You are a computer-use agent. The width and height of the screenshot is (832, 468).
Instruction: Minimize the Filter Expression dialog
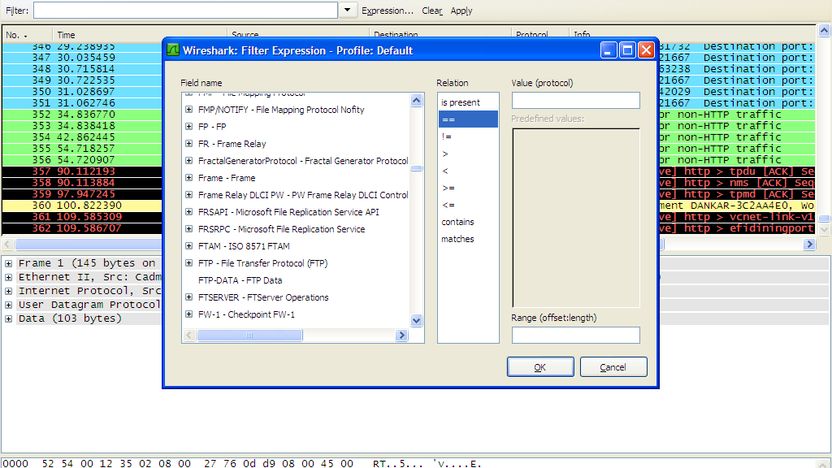(609, 50)
